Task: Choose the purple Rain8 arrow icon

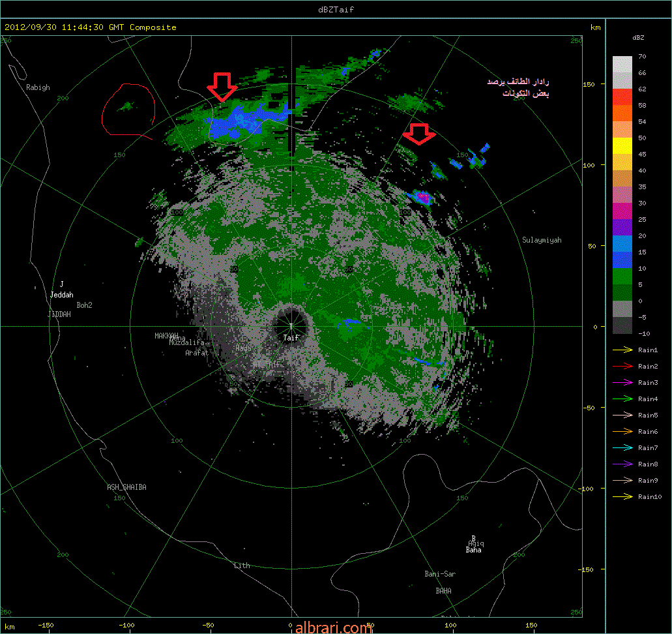Action: [622, 464]
